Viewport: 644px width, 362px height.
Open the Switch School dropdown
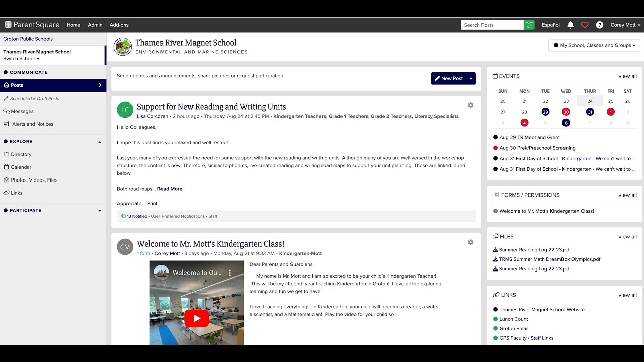click(x=21, y=59)
